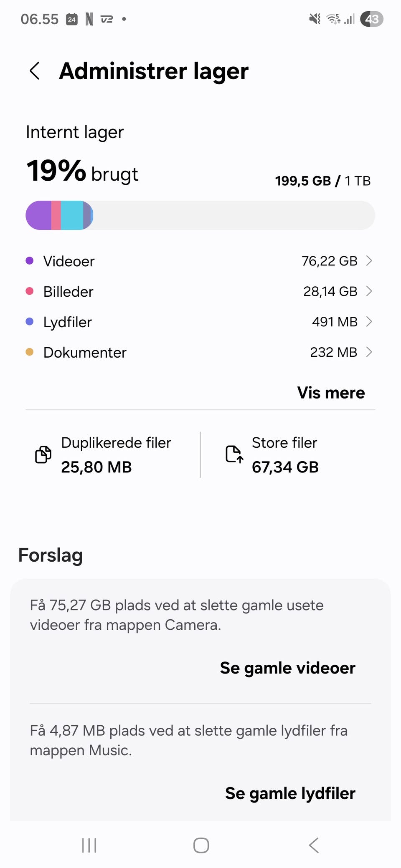Open the Duplikerede filer copy icon
This screenshot has width=401, height=868.
43,454
